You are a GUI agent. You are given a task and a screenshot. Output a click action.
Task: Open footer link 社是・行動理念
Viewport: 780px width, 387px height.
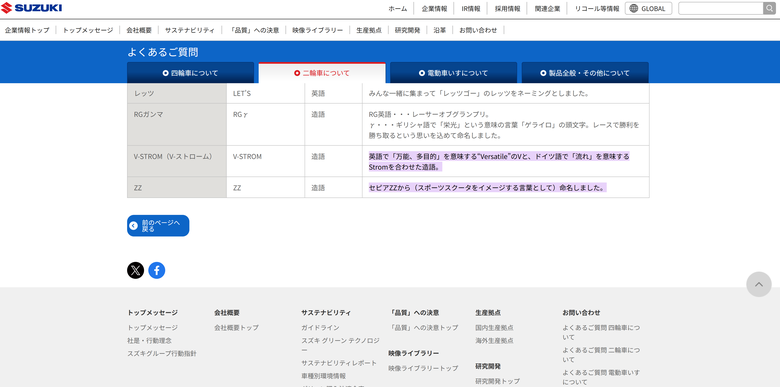(x=149, y=340)
